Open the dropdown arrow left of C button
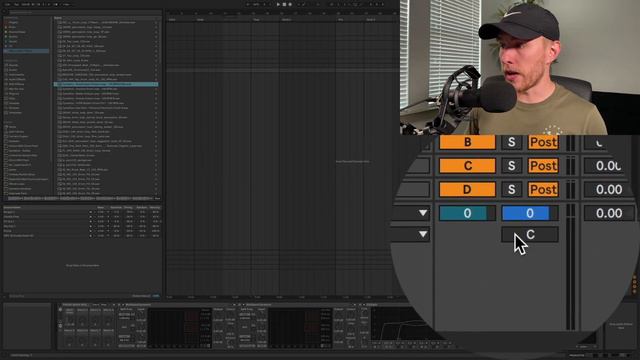Screen dimensions: 640x360 tap(423, 234)
